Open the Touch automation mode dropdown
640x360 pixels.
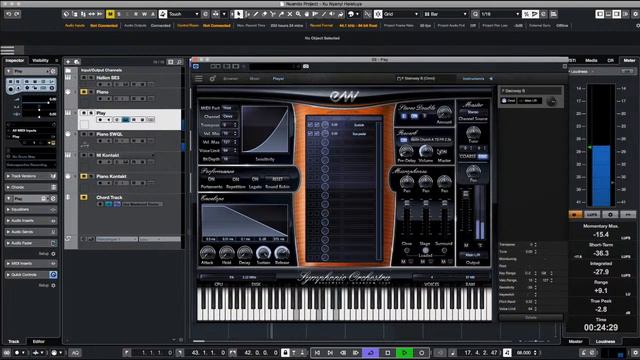tap(184, 14)
